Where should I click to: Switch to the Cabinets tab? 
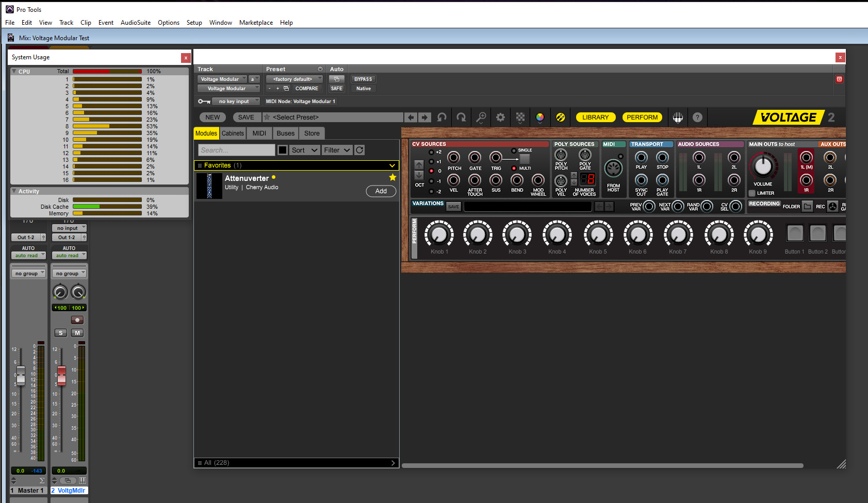pos(233,133)
